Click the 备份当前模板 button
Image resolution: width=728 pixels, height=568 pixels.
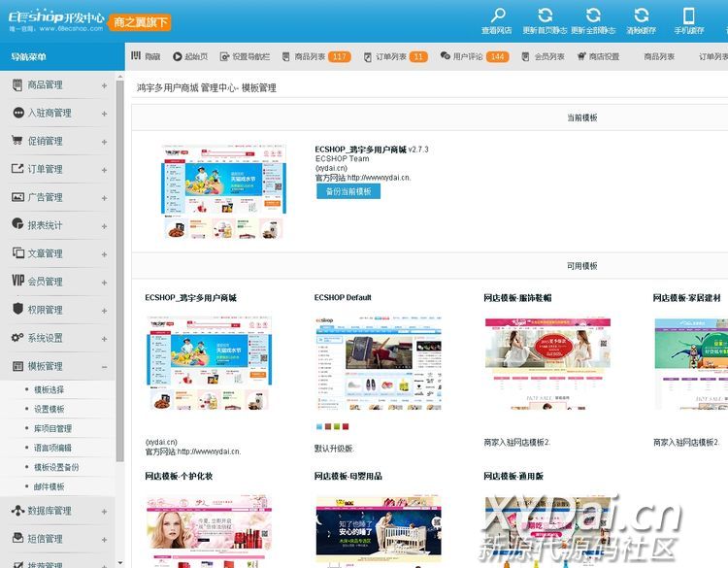(348, 191)
